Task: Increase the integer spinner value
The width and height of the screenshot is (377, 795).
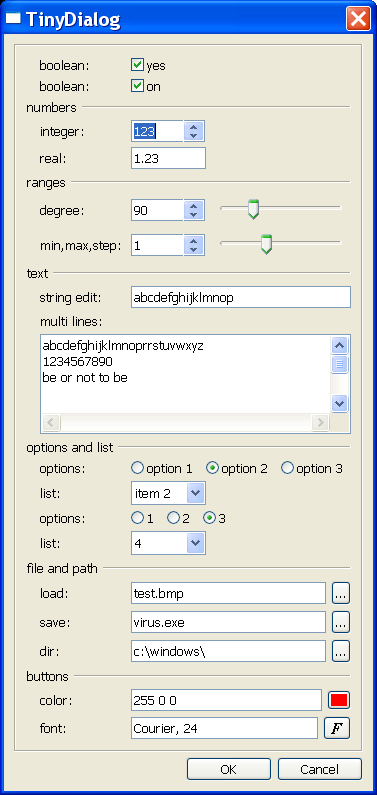Action: (193, 127)
